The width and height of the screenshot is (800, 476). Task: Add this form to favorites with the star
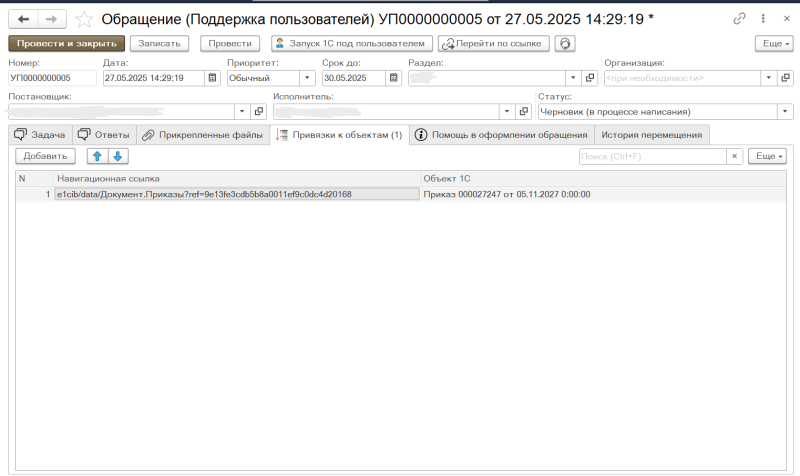click(x=85, y=19)
